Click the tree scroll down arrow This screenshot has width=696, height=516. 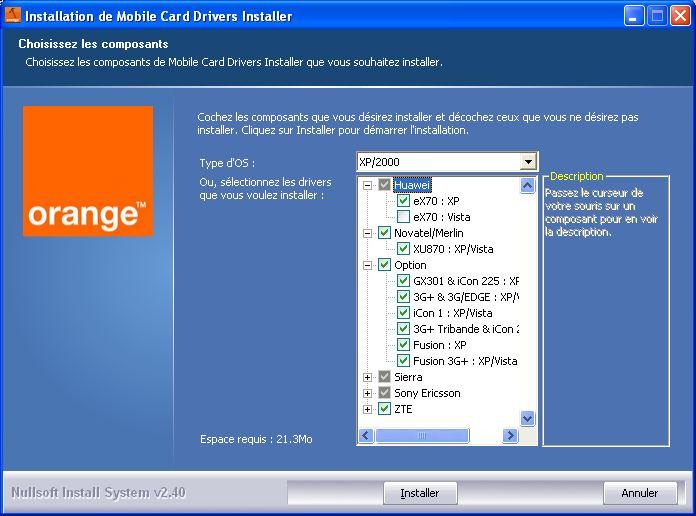pos(527,418)
